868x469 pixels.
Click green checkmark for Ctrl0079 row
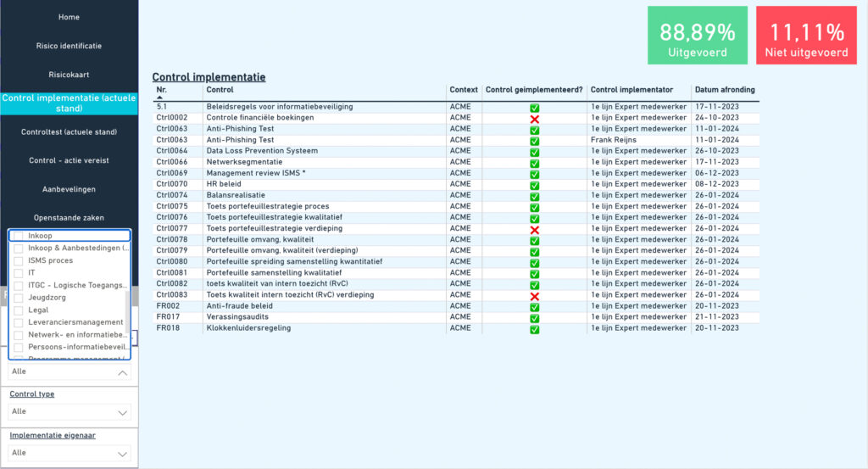pos(534,252)
